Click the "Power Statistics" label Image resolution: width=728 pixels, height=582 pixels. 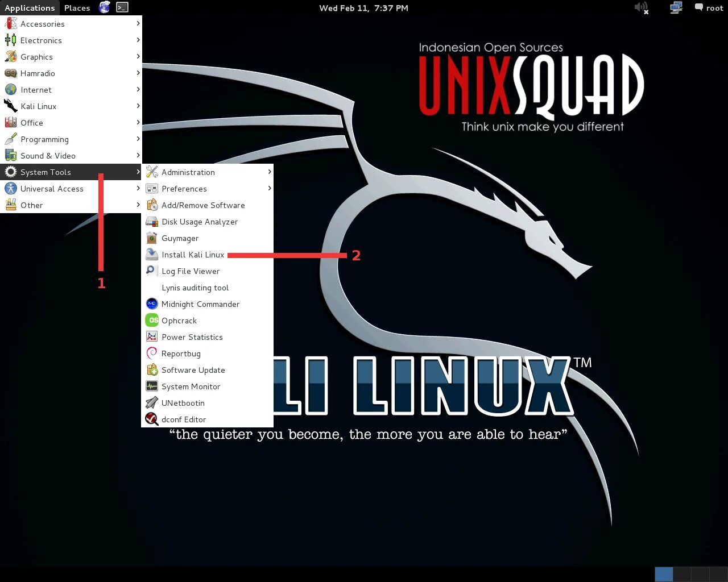point(192,337)
